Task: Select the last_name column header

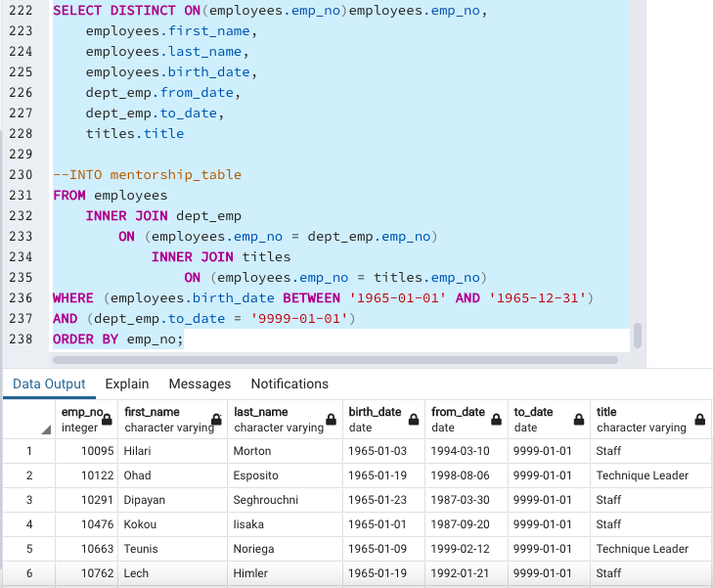Action: point(285,420)
